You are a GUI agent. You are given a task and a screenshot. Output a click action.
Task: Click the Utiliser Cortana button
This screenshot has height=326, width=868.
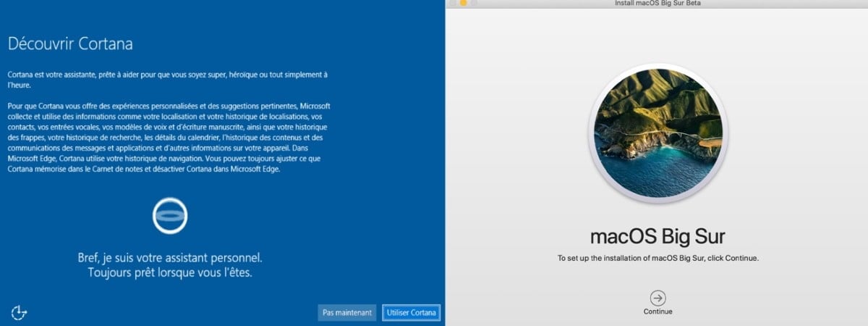[412, 313]
